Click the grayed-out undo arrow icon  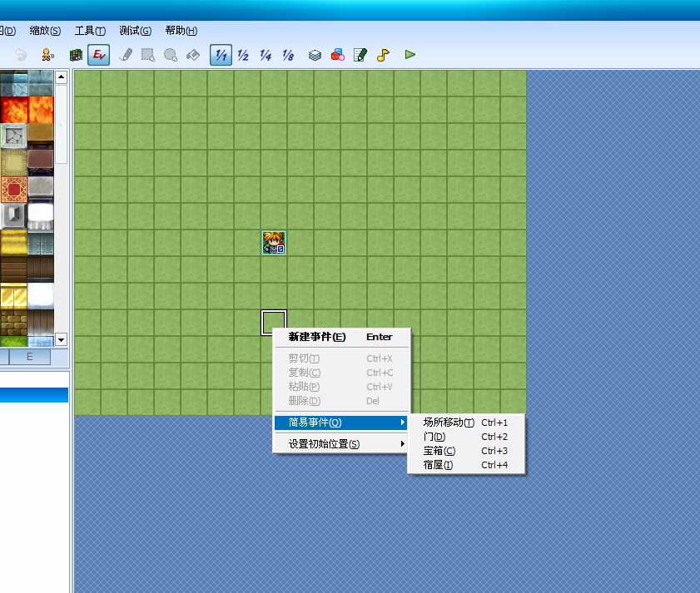tap(21, 55)
